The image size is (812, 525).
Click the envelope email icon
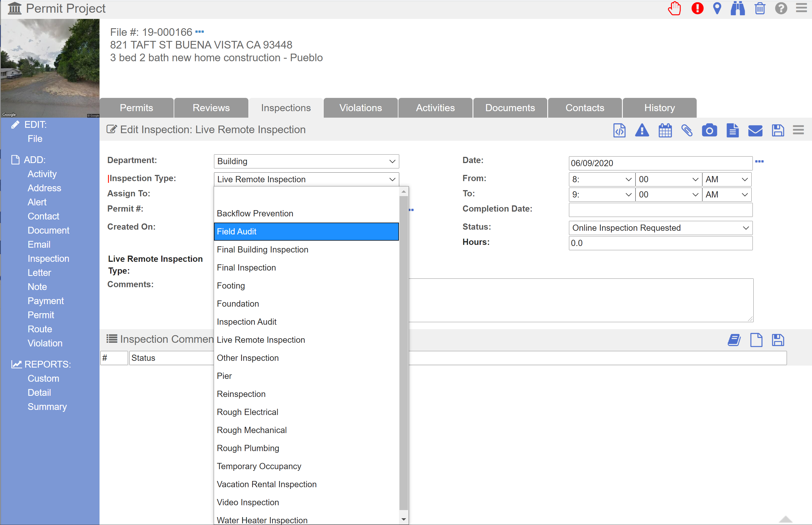(x=755, y=131)
